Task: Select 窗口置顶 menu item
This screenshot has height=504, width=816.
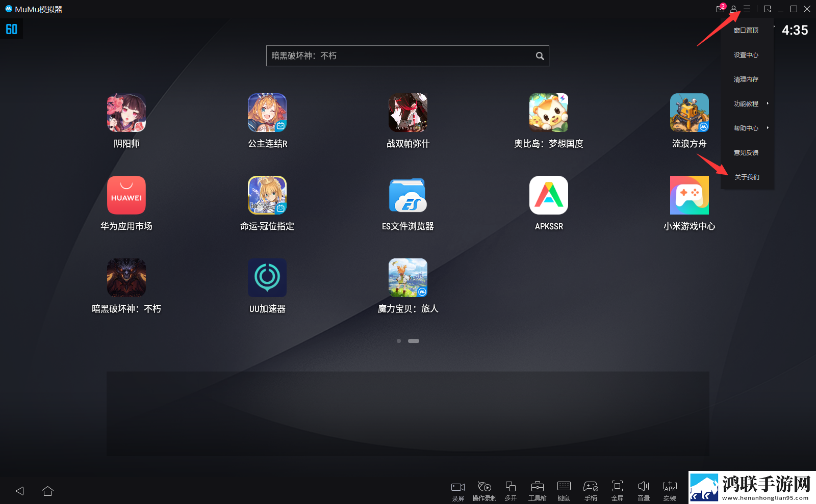Action: click(747, 31)
